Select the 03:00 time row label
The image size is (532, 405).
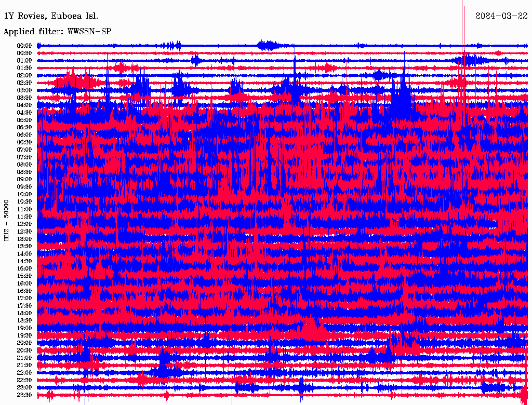pos(24,90)
